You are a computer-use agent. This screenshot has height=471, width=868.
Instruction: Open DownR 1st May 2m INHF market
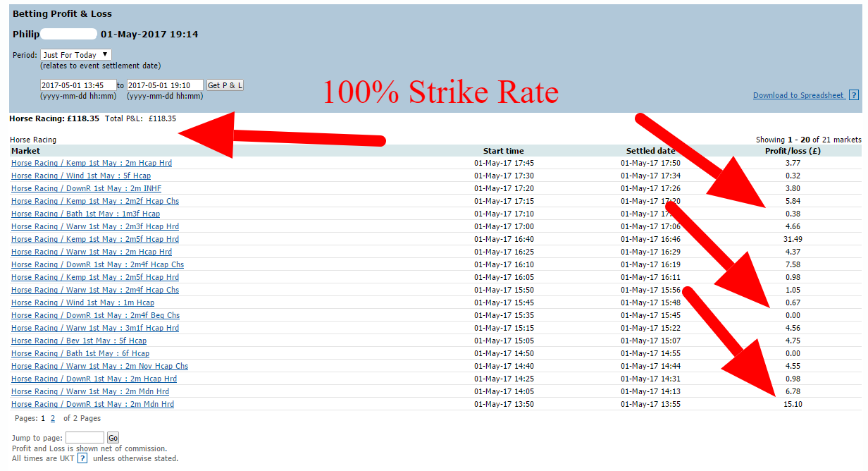(86, 188)
